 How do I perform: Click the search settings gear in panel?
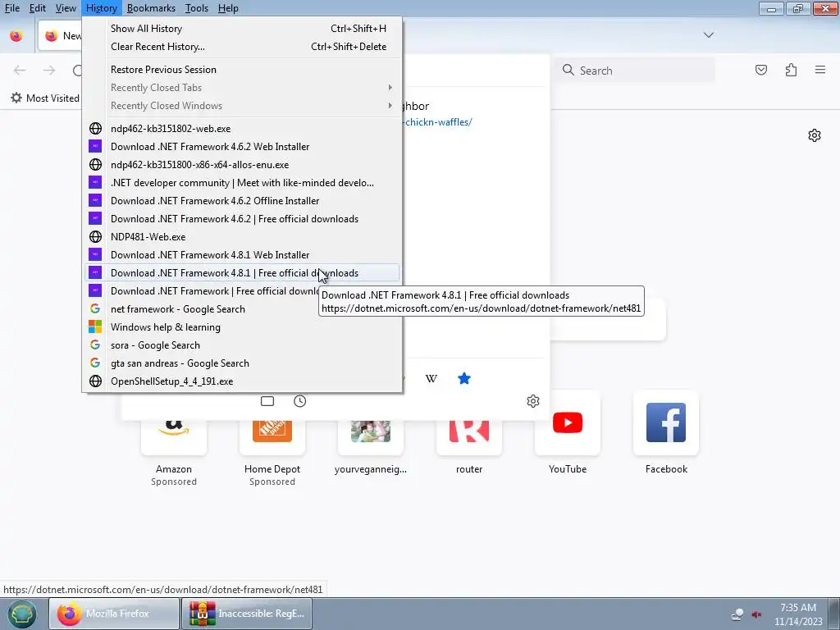532,401
